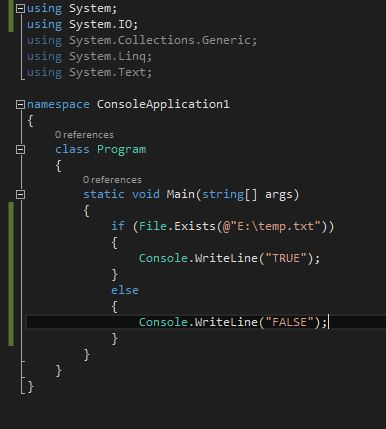386x429 pixels.
Task: Collapse the ConsoleApplication1 namespace block
Action: tap(20, 105)
